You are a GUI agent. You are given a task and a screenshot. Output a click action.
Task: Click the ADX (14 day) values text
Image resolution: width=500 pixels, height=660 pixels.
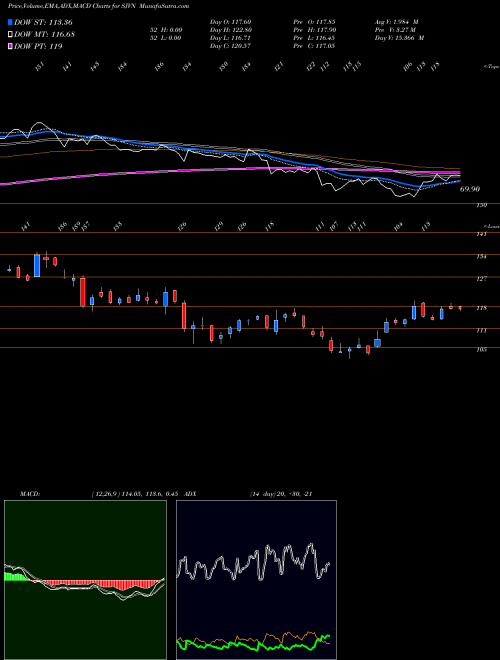click(x=281, y=494)
